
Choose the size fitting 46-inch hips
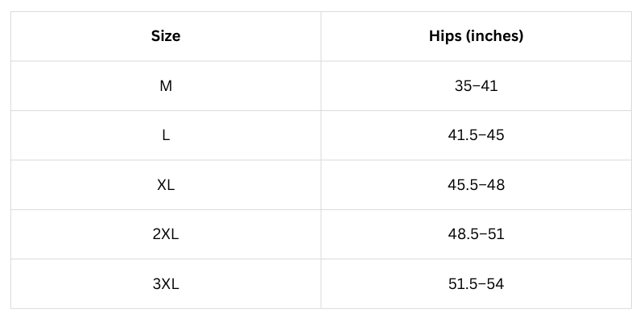[166, 184]
